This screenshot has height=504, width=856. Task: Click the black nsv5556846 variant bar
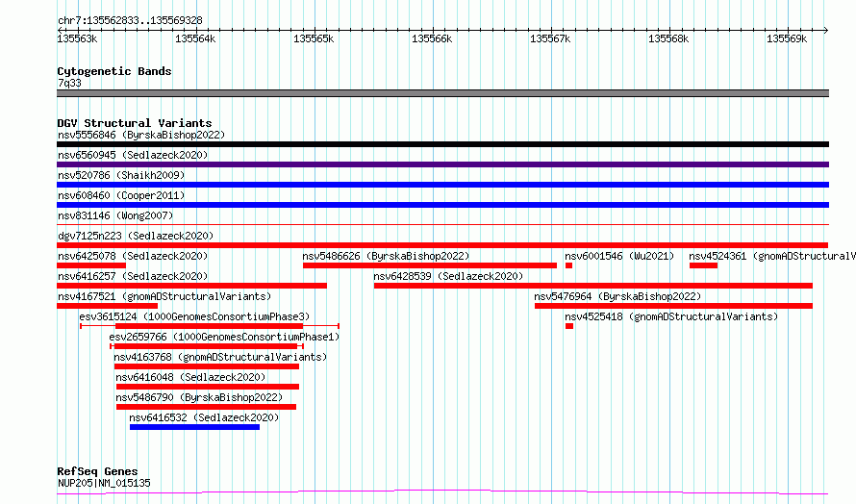(442, 144)
